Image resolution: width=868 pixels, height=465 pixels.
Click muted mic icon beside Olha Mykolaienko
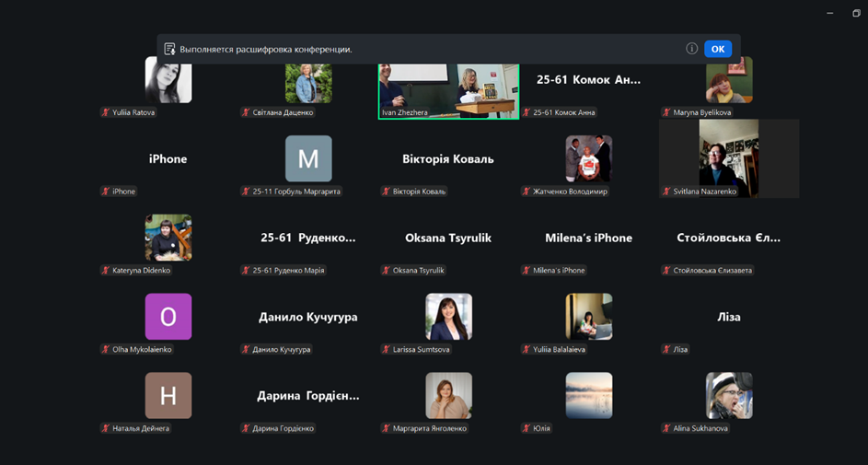106,350
